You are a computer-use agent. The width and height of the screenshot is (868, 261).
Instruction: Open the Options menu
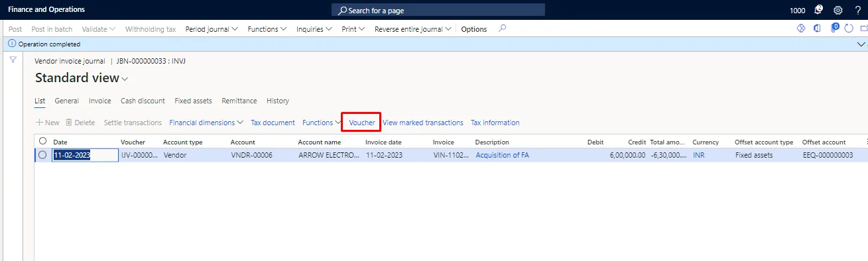474,29
